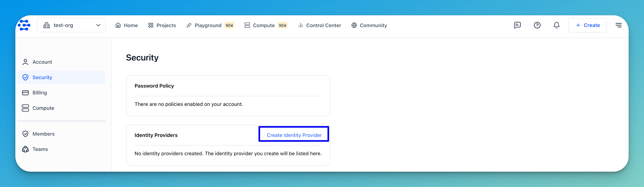Viewport: 644px width, 187px height.
Task: Open notifications bell icon
Action: pos(556,25)
